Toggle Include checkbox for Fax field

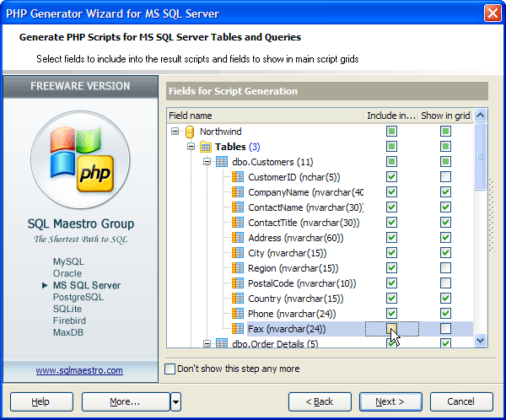click(x=391, y=329)
